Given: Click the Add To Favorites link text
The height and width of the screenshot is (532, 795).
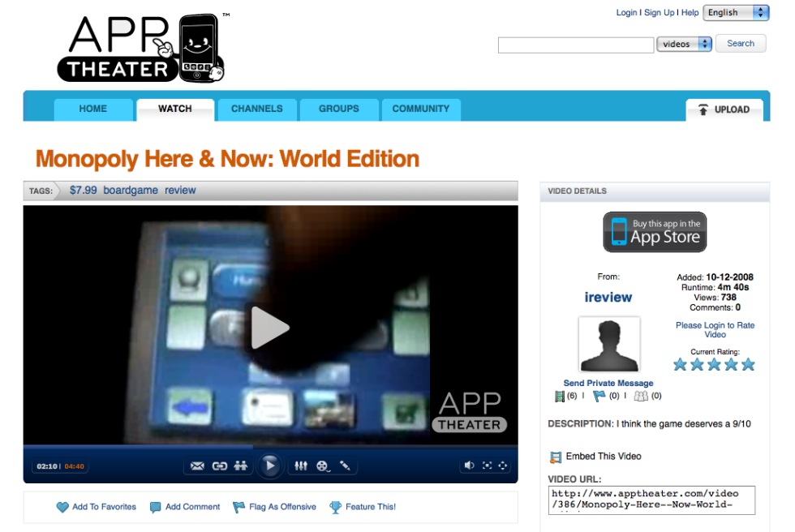Looking at the screenshot, I should (x=104, y=507).
